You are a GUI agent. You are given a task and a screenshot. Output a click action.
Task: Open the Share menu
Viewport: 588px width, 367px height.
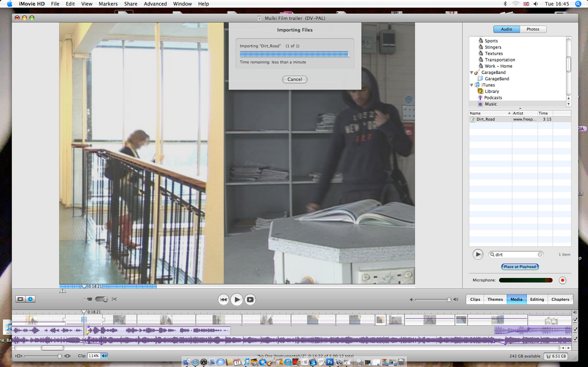coord(130,4)
